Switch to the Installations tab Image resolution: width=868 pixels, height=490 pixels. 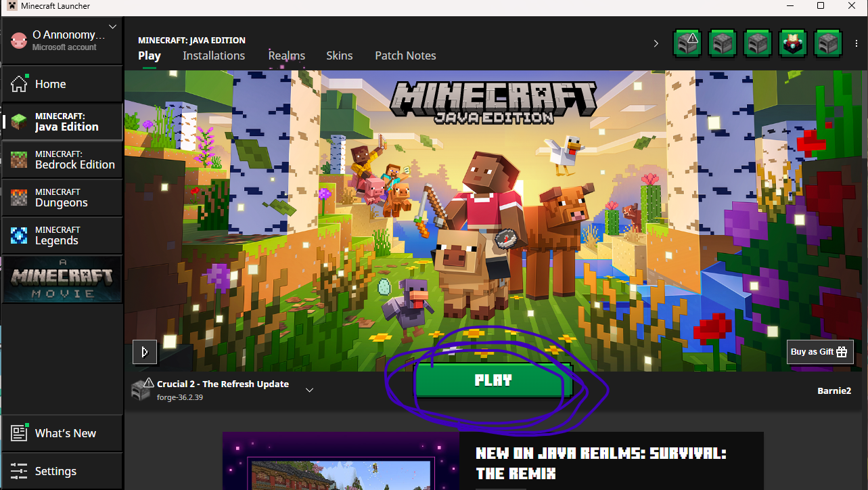coord(214,55)
